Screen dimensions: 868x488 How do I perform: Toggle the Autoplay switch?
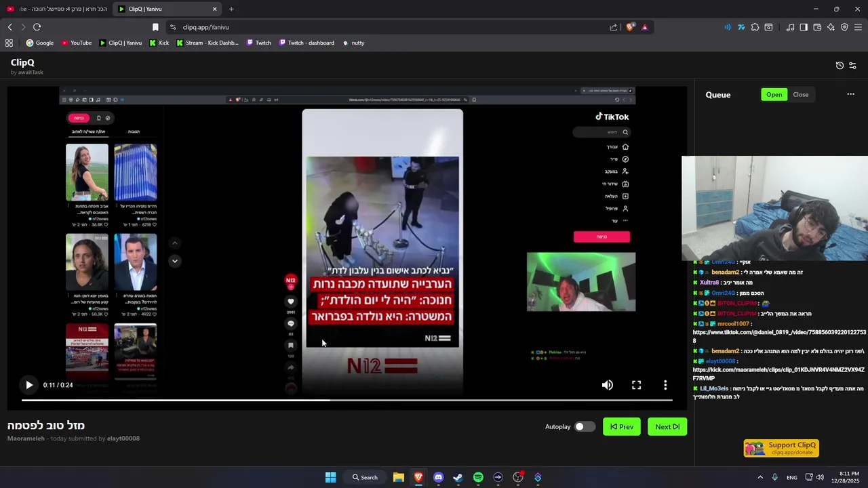click(x=585, y=427)
